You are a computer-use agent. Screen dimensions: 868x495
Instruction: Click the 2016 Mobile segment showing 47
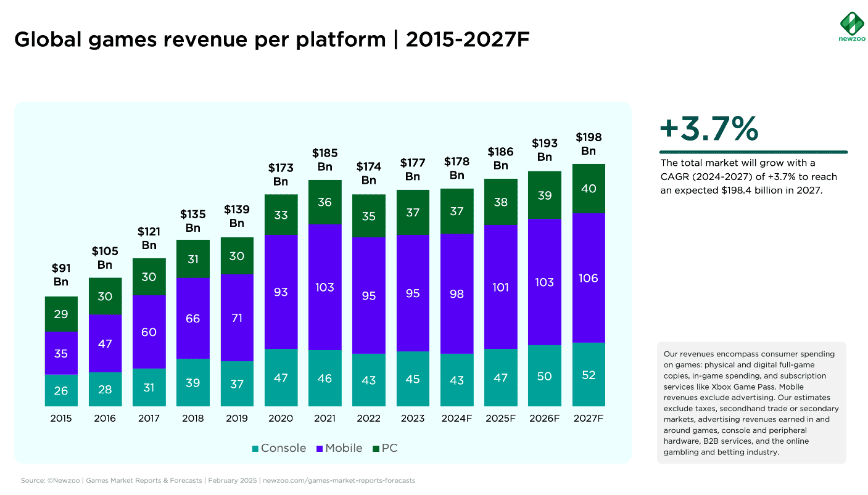(x=105, y=343)
